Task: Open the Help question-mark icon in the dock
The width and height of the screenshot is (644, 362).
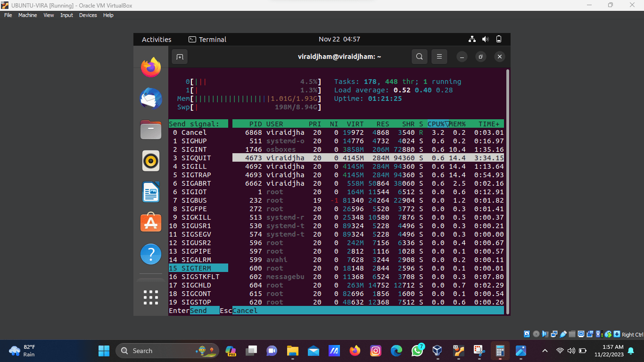Action: [151, 255]
